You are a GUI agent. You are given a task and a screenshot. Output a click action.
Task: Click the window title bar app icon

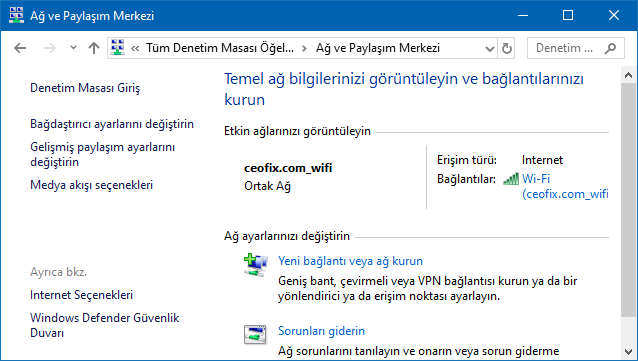pos(16,15)
